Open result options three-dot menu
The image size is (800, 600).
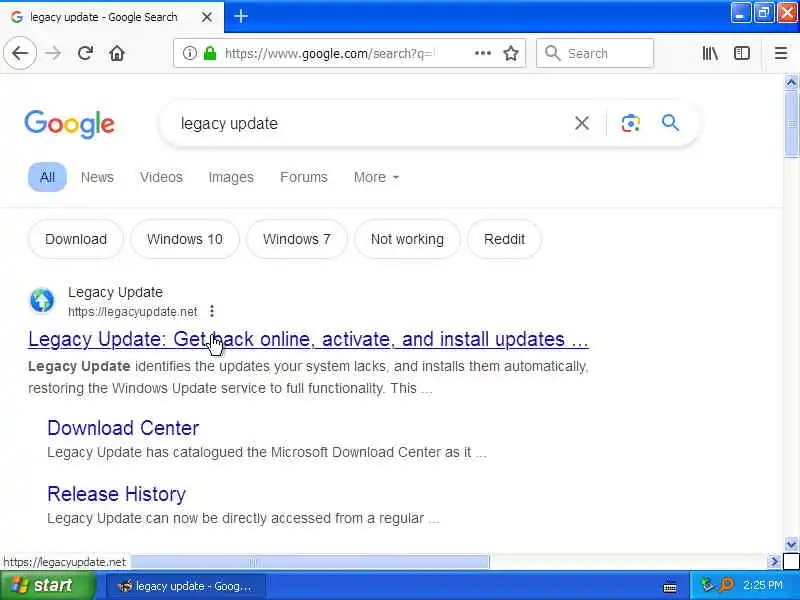pyautogui.click(x=212, y=311)
